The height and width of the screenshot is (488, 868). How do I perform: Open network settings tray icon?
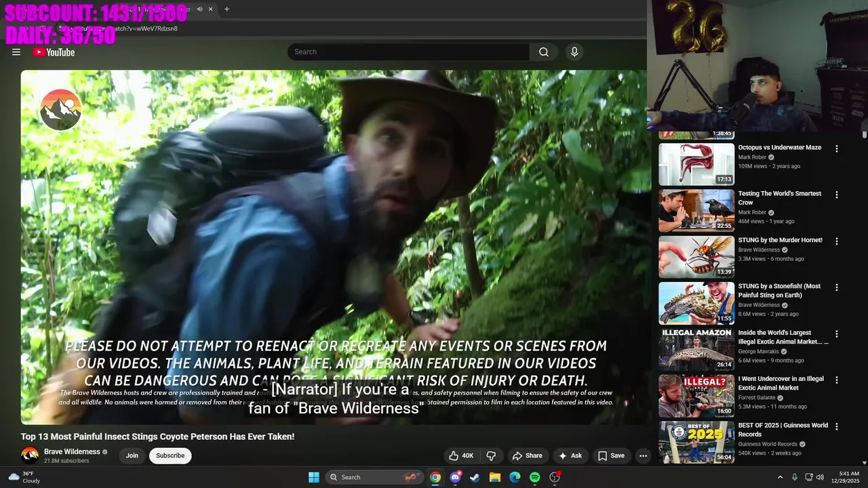pos(809,477)
